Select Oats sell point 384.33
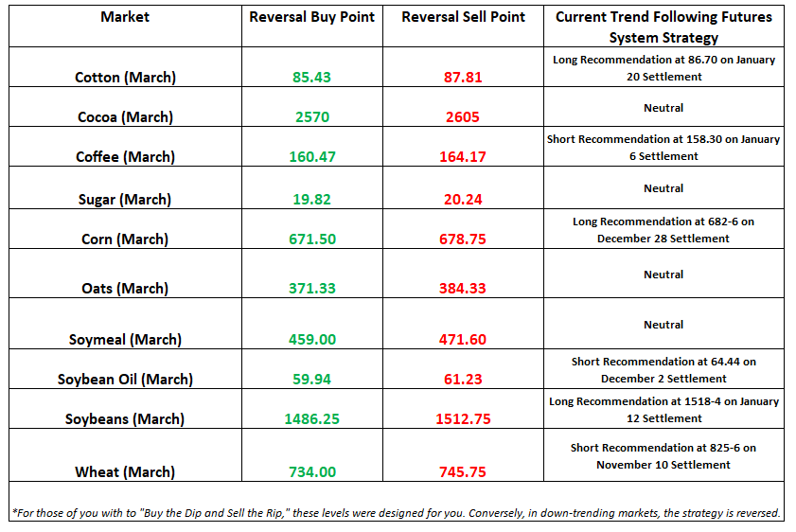 (463, 289)
